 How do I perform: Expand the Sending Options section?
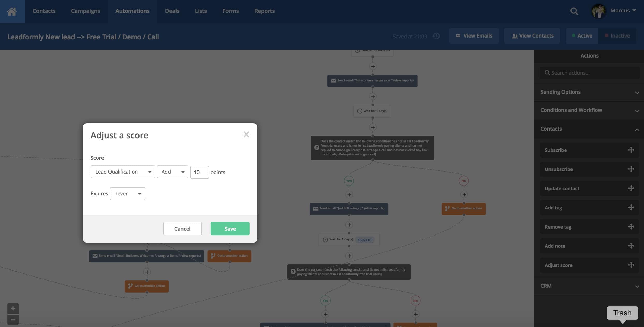589,92
